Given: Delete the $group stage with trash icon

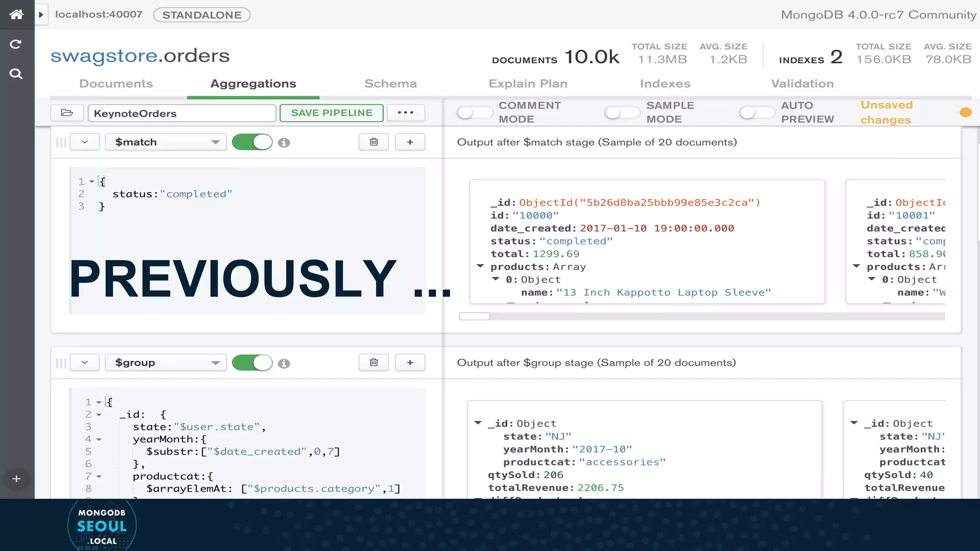Looking at the screenshot, I should pyautogui.click(x=374, y=363).
